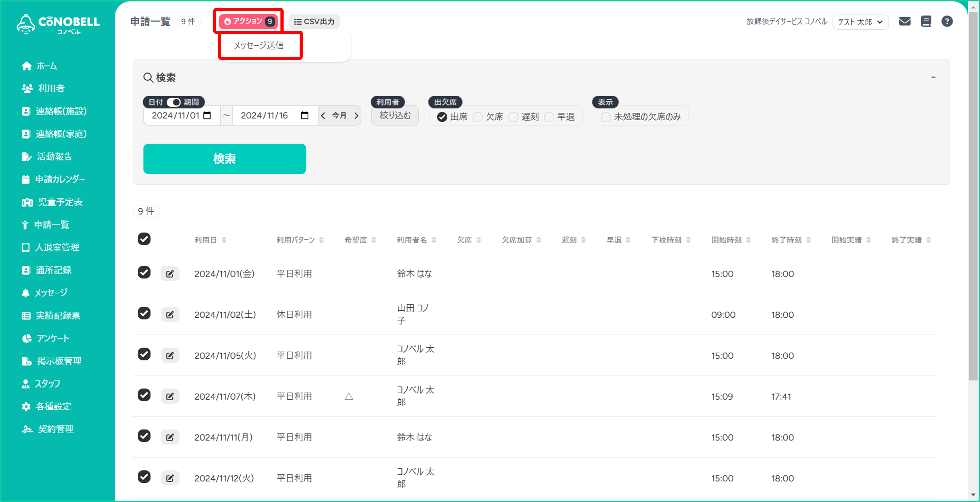Click the 2024/11/16 end date field

[x=275, y=115]
